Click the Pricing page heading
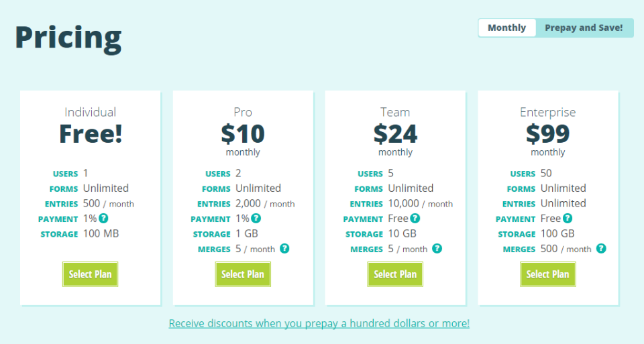The height and width of the screenshot is (344, 644). pos(68,38)
